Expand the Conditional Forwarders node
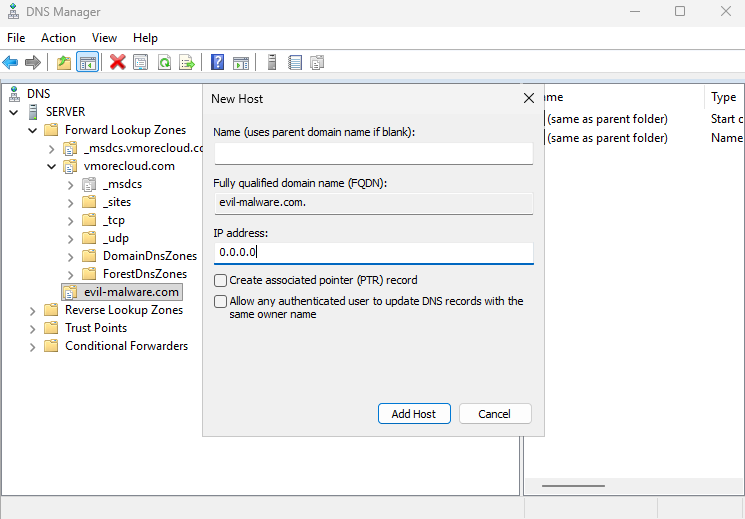The height and width of the screenshot is (519, 745). 32,347
